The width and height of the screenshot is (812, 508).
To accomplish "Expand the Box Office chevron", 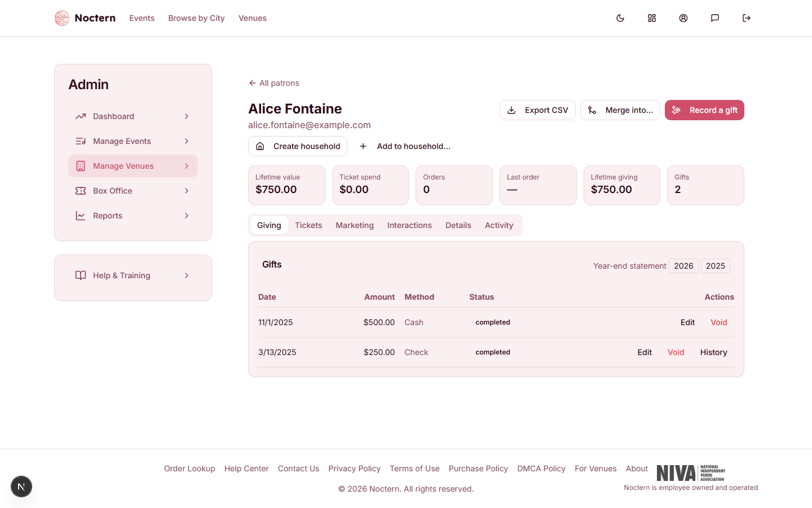I will (x=187, y=191).
